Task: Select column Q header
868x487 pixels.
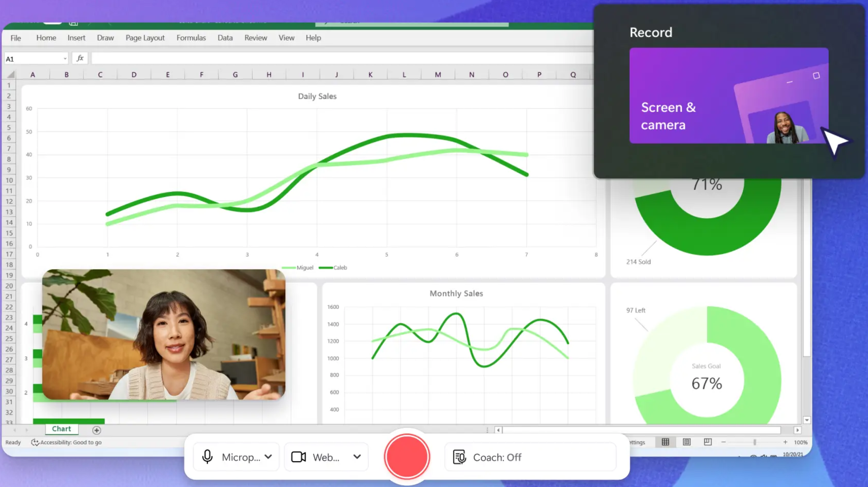Action: (x=573, y=74)
